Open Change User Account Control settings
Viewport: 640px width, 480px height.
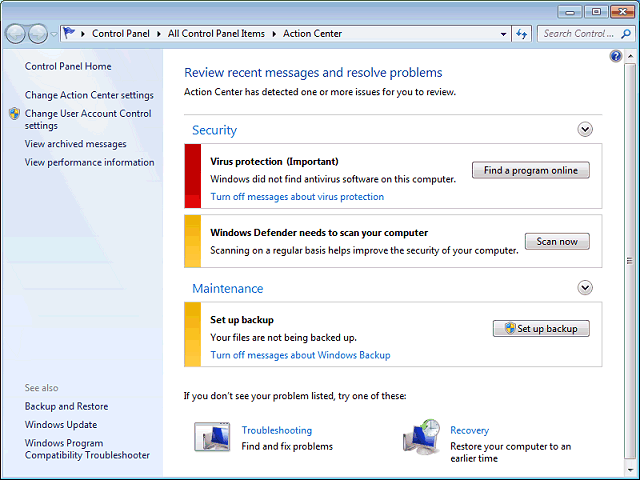[x=88, y=120]
